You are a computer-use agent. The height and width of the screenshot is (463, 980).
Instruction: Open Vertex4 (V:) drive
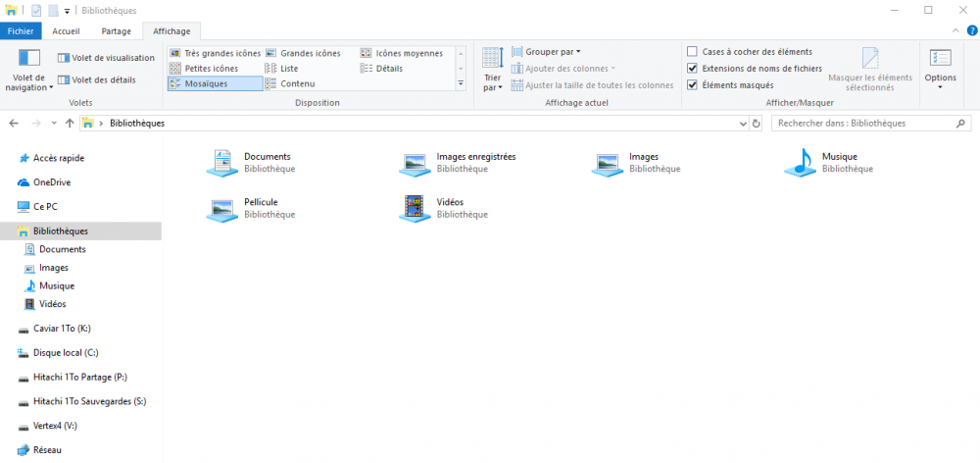[x=55, y=426]
